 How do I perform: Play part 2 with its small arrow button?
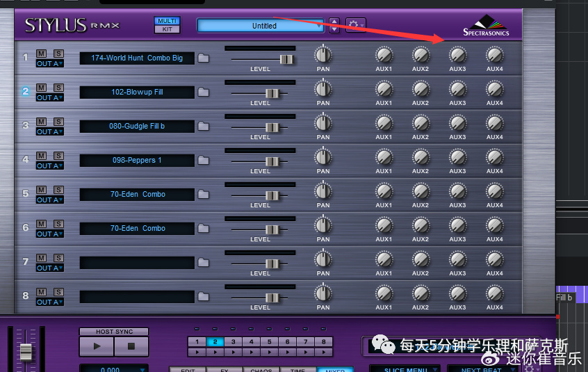click(215, 352)
